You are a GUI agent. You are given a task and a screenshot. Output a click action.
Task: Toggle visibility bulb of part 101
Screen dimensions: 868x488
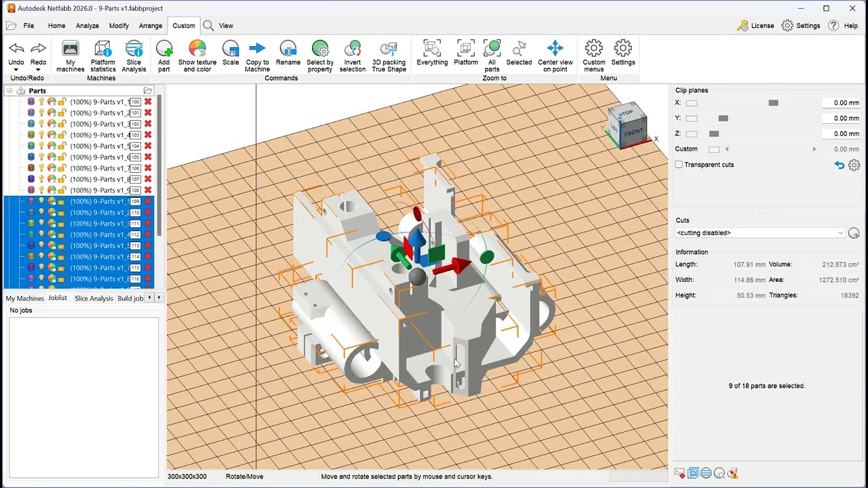41,113
